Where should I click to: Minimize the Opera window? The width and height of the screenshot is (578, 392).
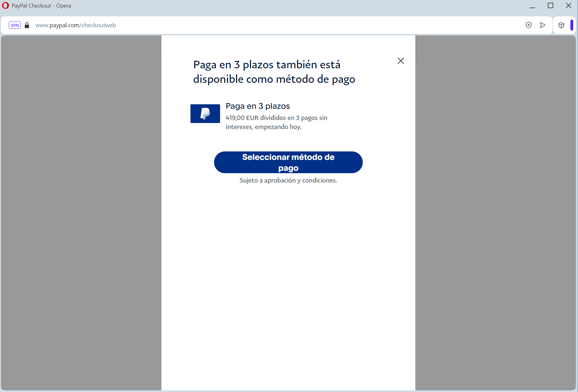click(532, 6)
